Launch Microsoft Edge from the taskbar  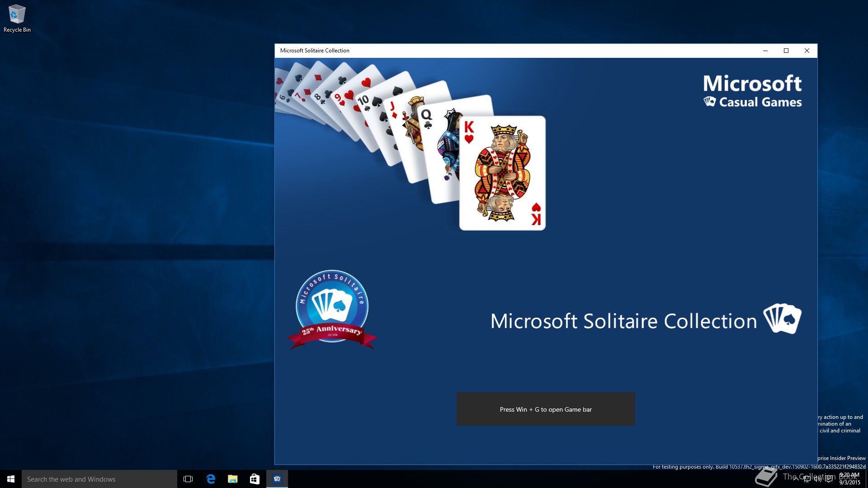coord(211,479)
